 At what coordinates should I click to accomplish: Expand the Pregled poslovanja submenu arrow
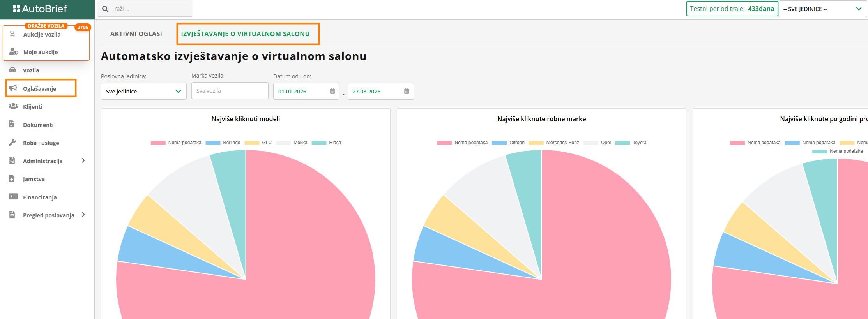pos(83,215)
